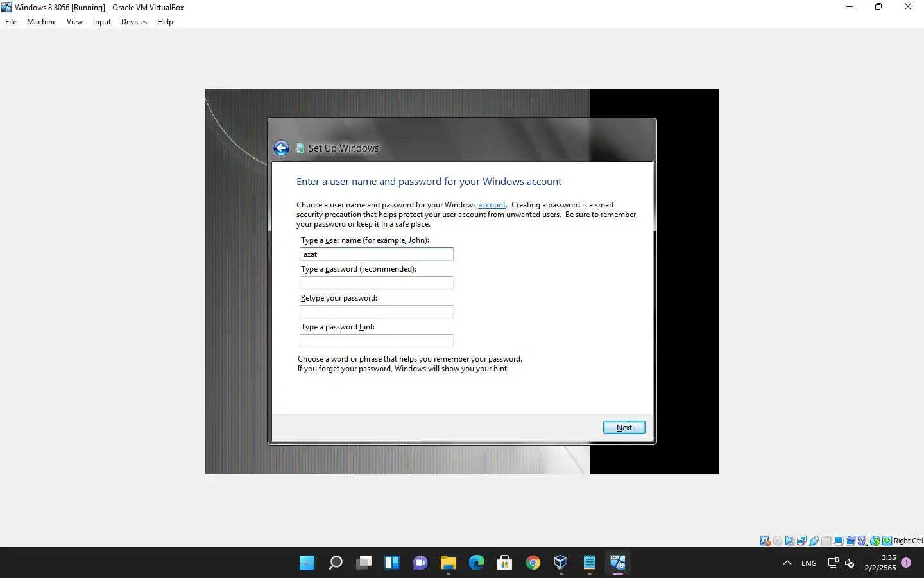Switch to running Windows 8 VM taskbar icon
The image size is (924, 578).
coord(618,563)
